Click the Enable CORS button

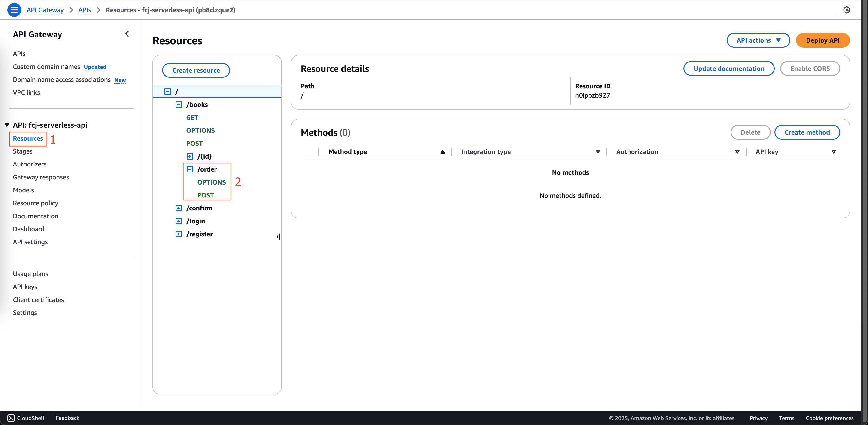tap(810, 68)
